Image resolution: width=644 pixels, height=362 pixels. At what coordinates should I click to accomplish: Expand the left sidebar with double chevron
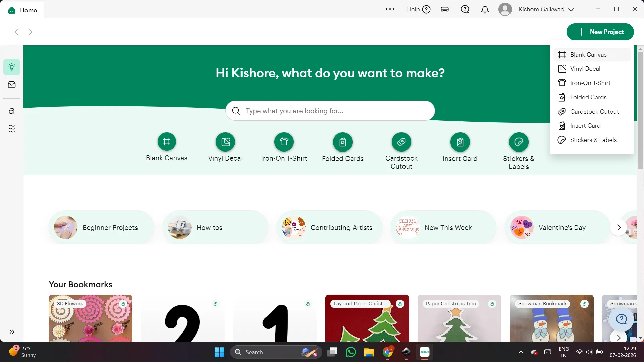click(12, 332)
